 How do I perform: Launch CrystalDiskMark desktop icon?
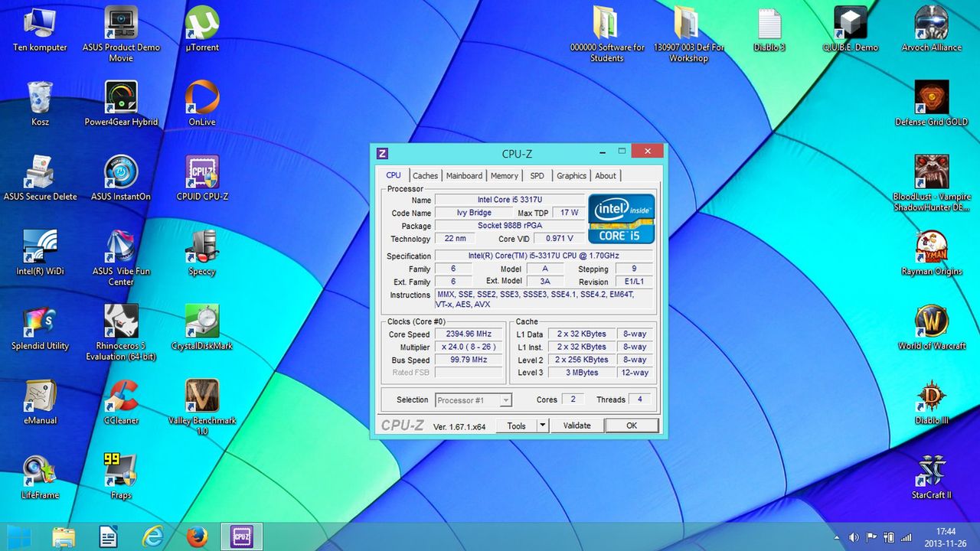point(202,327)
